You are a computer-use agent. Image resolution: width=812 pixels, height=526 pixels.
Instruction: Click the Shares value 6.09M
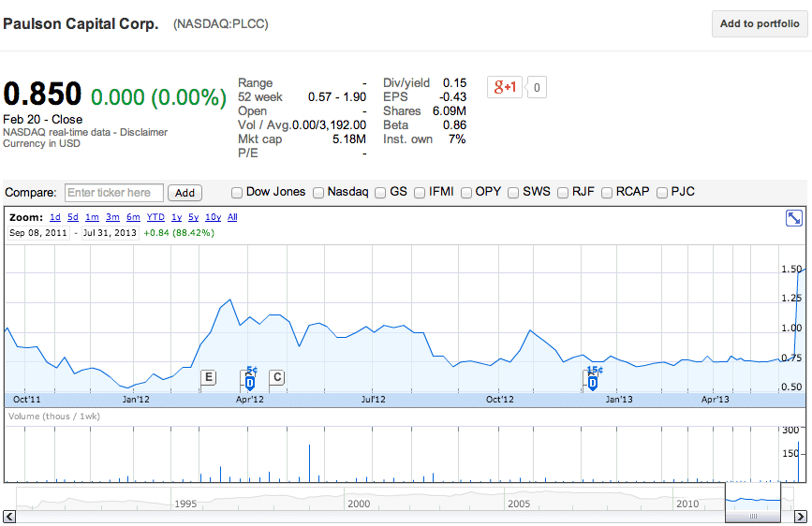(449, 110)
